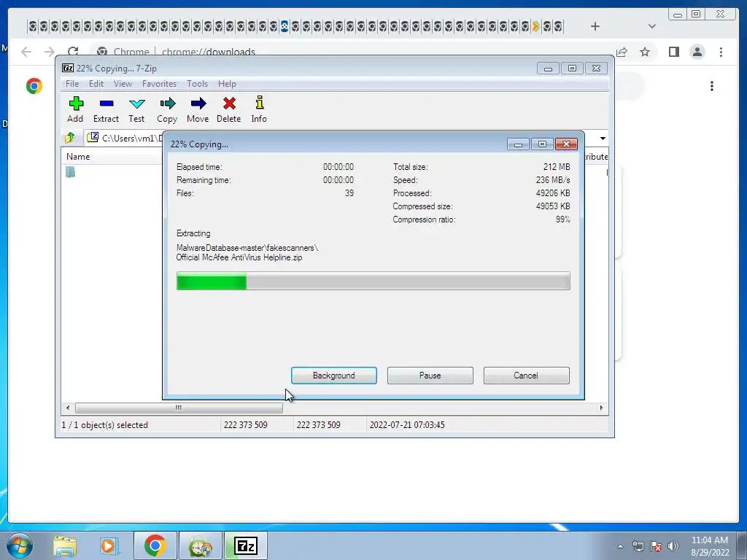Bookmark this page with the star icon
Viewport: 747px width, 560px height.
[x=645, y=52]
